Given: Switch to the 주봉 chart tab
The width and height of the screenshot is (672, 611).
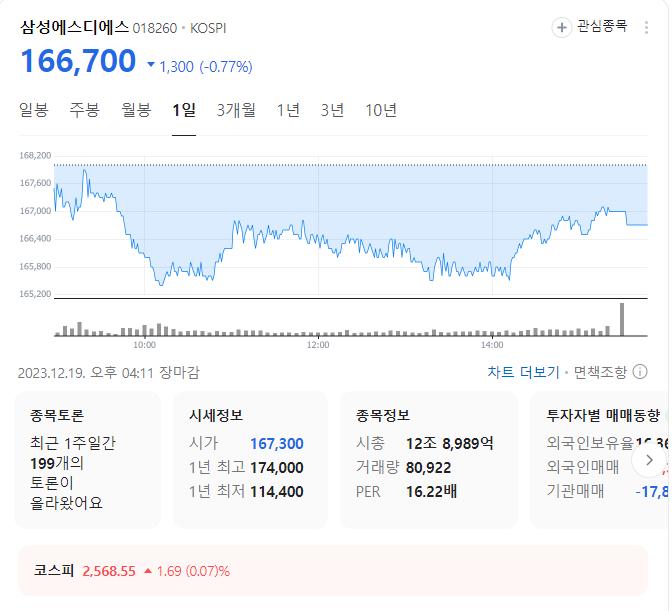Looking at the screenshot, I should point(84,110).
